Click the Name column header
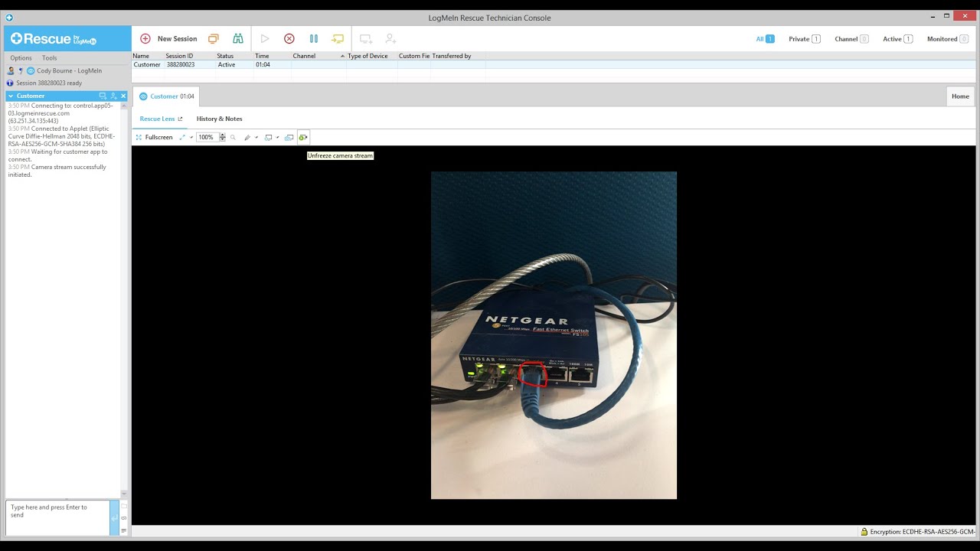The height and width of the screenshot is (551, 980). pos(148,56)
